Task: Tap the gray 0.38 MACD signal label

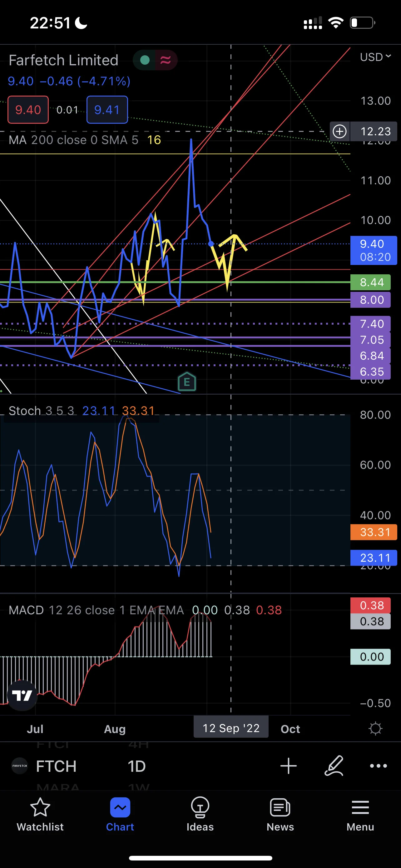Action: tap(371, 621)
